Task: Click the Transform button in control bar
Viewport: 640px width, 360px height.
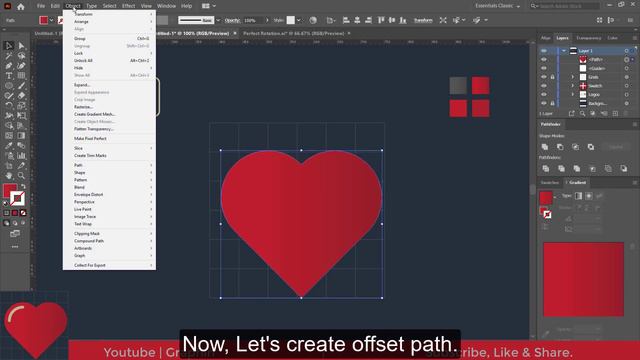Action: pyautogui.click(x=423, y=20)
